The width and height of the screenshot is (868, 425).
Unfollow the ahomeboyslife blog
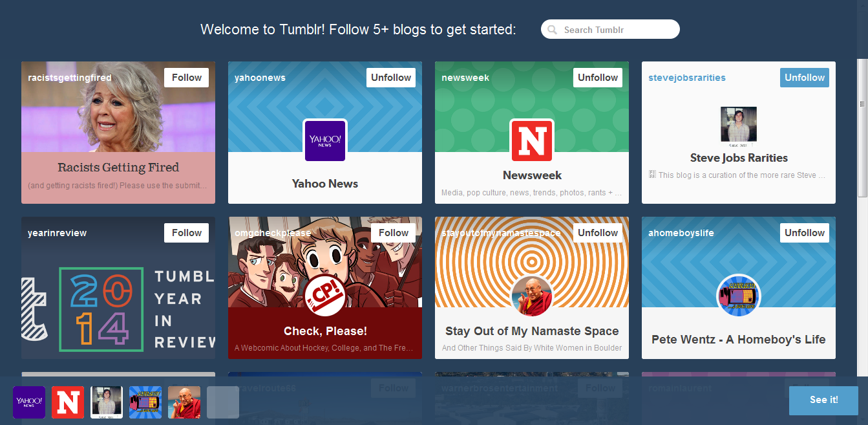point(805,233)
